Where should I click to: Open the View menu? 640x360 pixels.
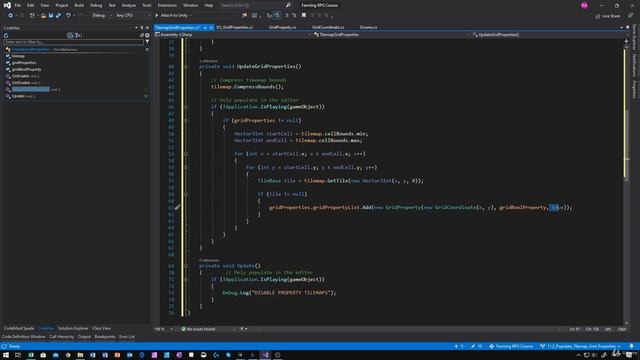pos(44,5)
